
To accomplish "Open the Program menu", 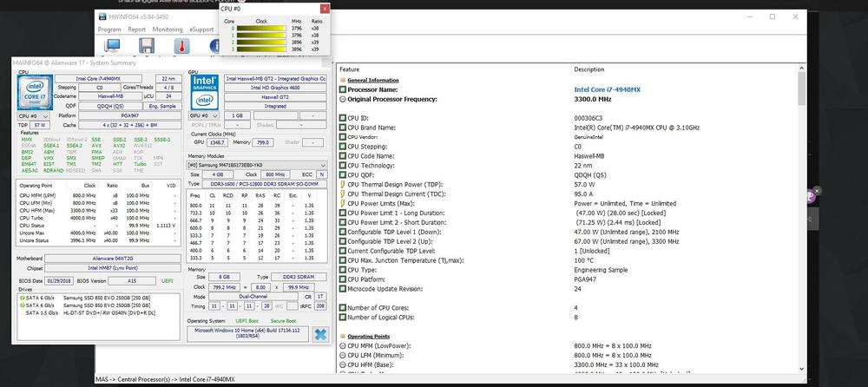I will click(x=109, y=29).
